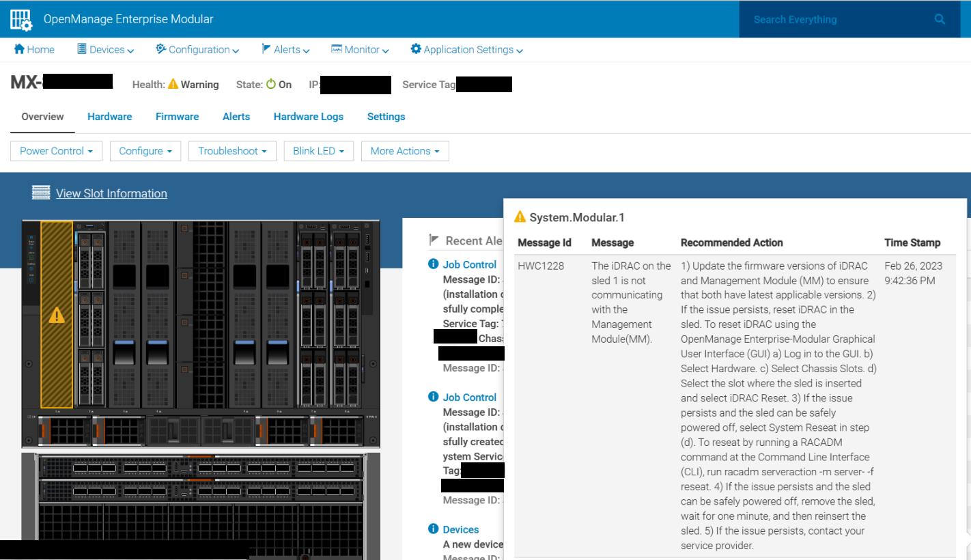Open the Power Control dropdown
The width and height of the screenshot is (971, 560).
coord(56,151)
